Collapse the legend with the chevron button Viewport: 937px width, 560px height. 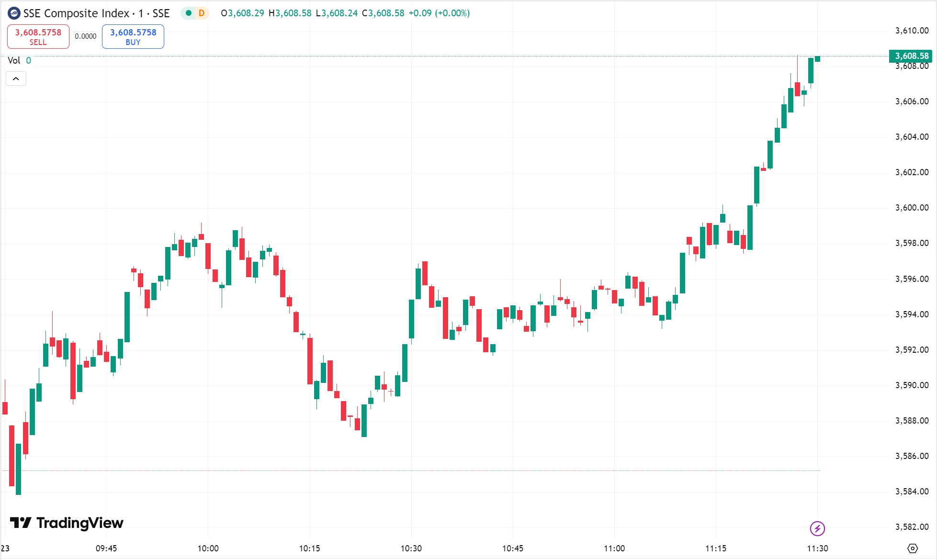click(16, 78)
